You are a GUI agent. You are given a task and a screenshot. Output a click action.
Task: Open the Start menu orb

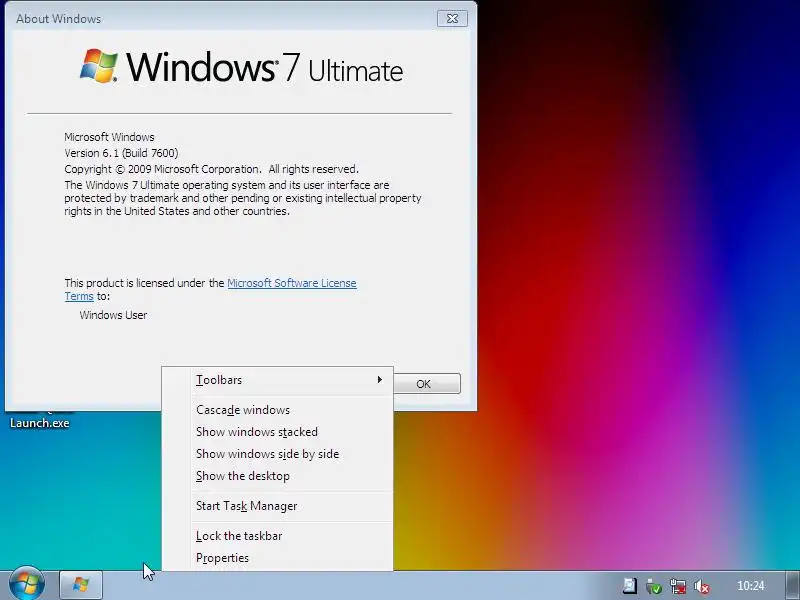(27, 585)
